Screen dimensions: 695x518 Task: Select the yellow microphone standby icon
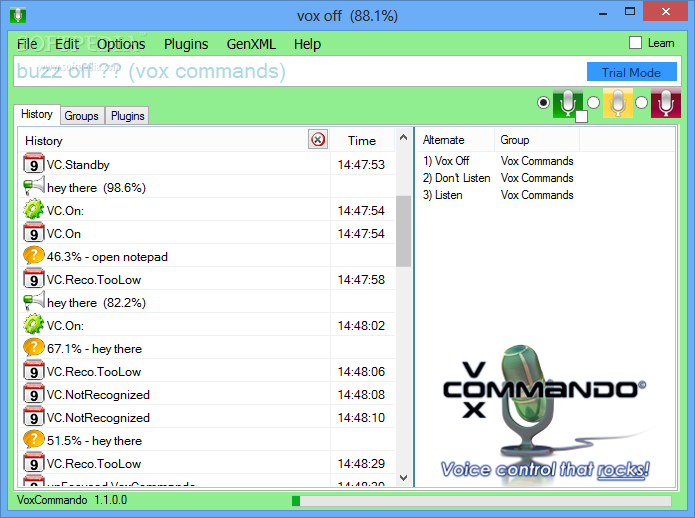click(618, 103)
